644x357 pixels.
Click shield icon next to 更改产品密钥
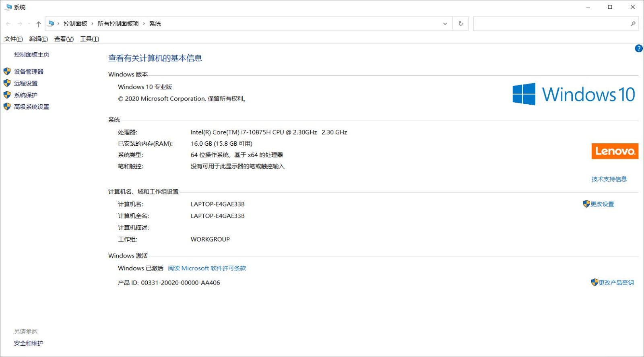(594, 282)
